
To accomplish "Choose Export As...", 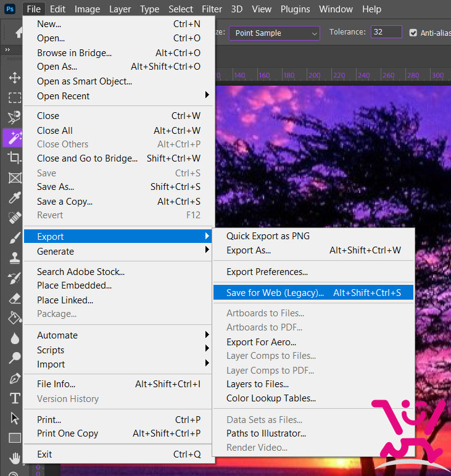I will (x=313, y=250).
